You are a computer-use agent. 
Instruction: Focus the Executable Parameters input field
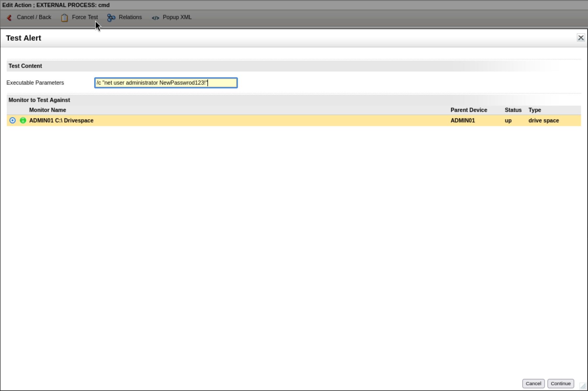166,83
